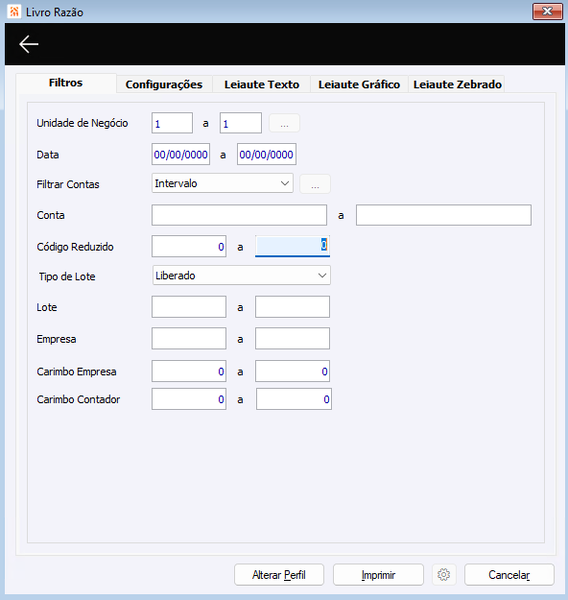
Task: Click the Cancelar button
Action: coord(509,574)
